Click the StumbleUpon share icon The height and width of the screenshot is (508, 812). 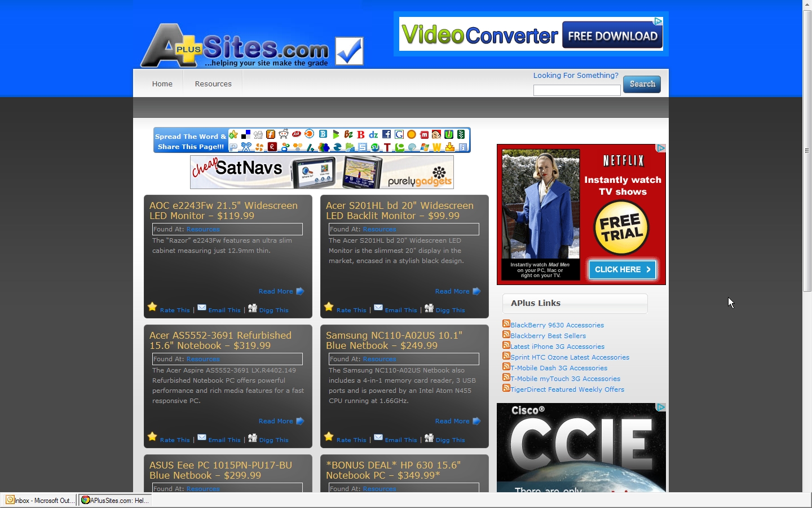click(375, 147)
